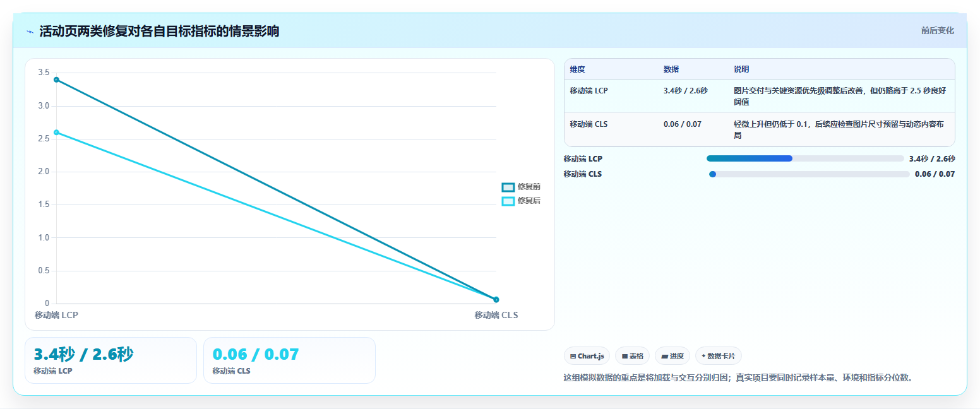This screenshot has width=980, height=409.
Task: Select the data point above 移动端 CLS
Action: click(x=496, y=300)
